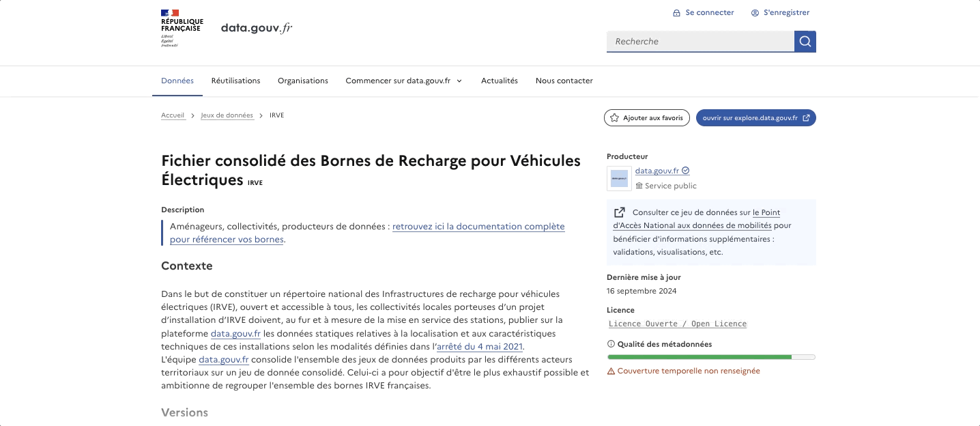Open the Réutilisations tab
Screen dimensions: 980x426
[x=235, y=81]
